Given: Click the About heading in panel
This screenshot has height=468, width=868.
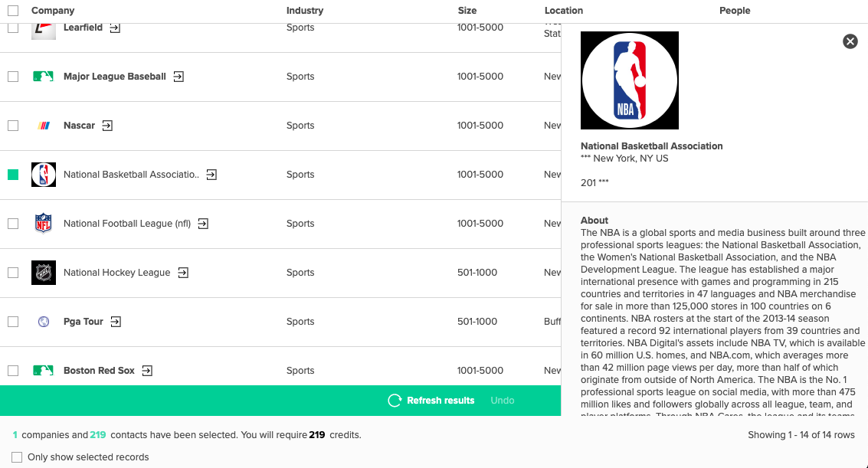Looking at the screenshot, I should coord(594,220).
